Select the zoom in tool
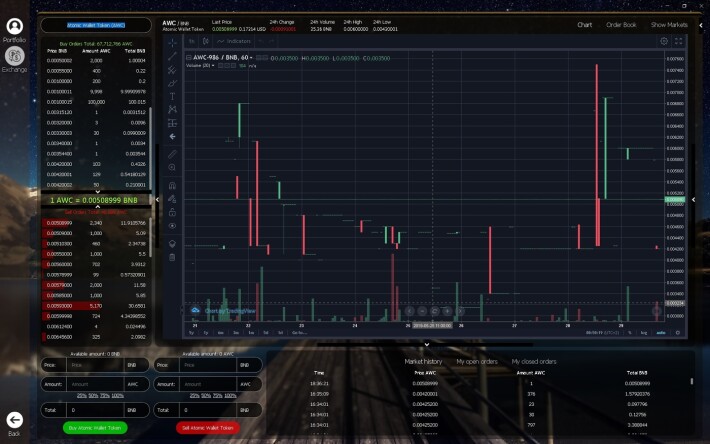Viewport: 710px width, 444px height. 173,167
